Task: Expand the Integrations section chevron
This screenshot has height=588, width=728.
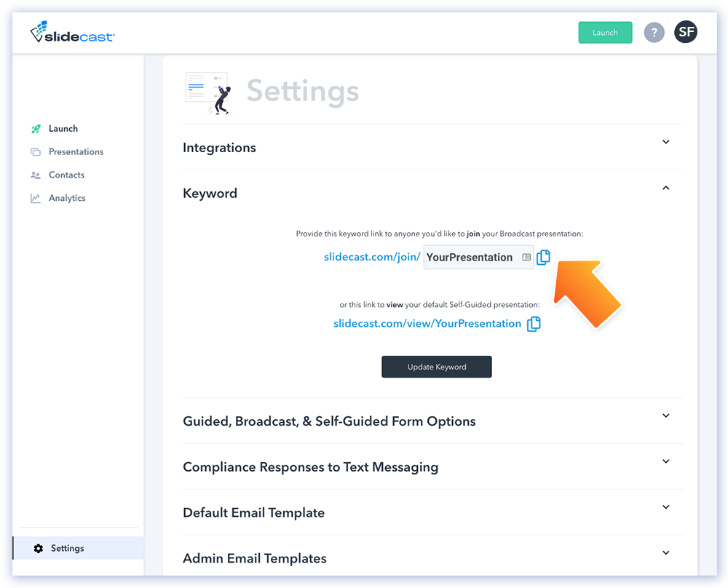Action: [x=666, y=142]
